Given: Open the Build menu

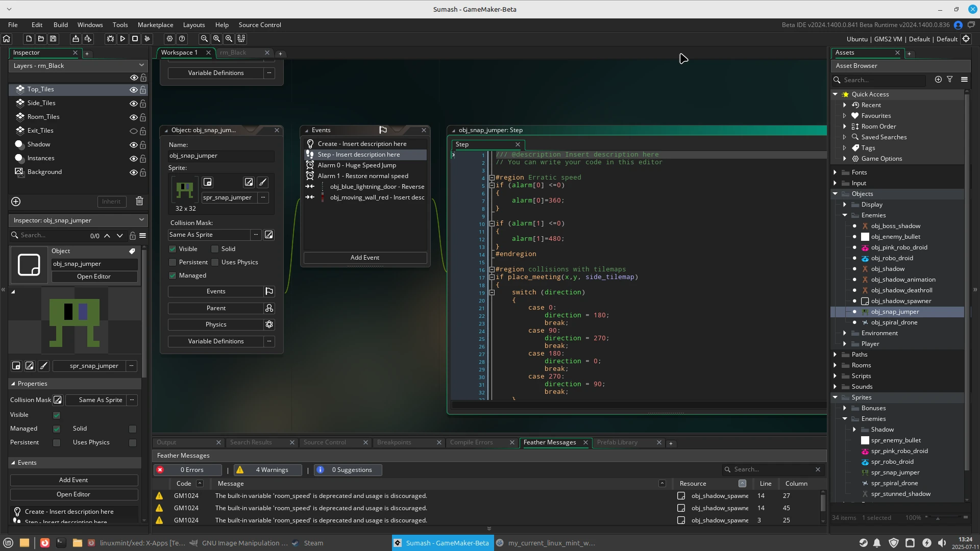Looking at the screenshot, I should (61, 24).
